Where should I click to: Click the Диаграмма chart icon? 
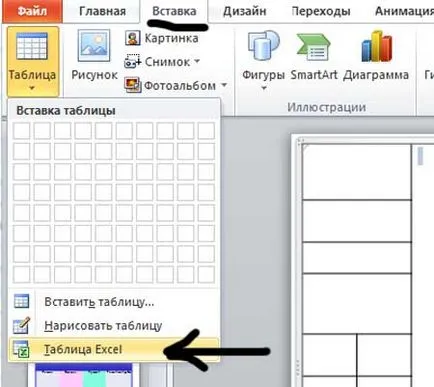click(376, 47)
